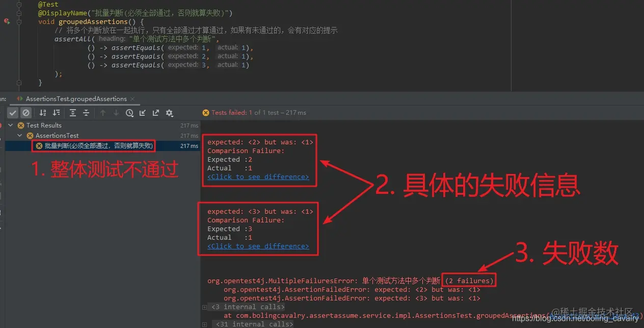This screenshot has width=644, height=328.
Task: Expand the '<3 internal calls>' fold
Action: (x=205, y=307)
